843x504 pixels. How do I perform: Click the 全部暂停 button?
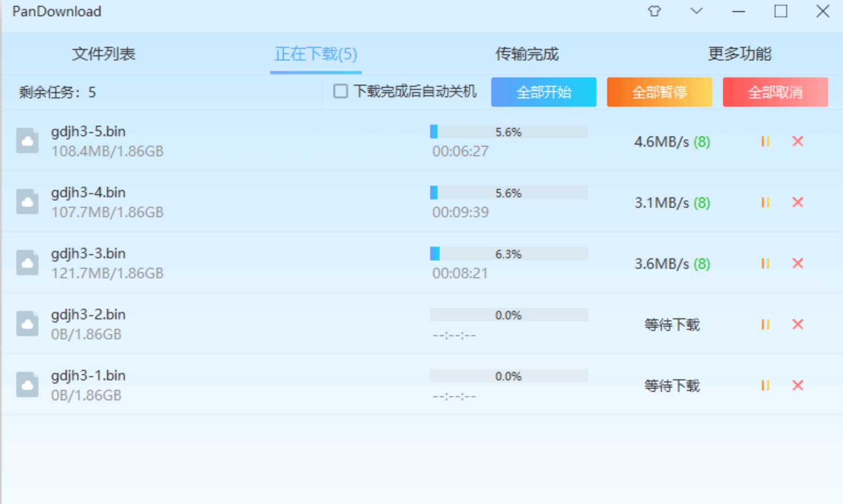(x=660, y=92)
